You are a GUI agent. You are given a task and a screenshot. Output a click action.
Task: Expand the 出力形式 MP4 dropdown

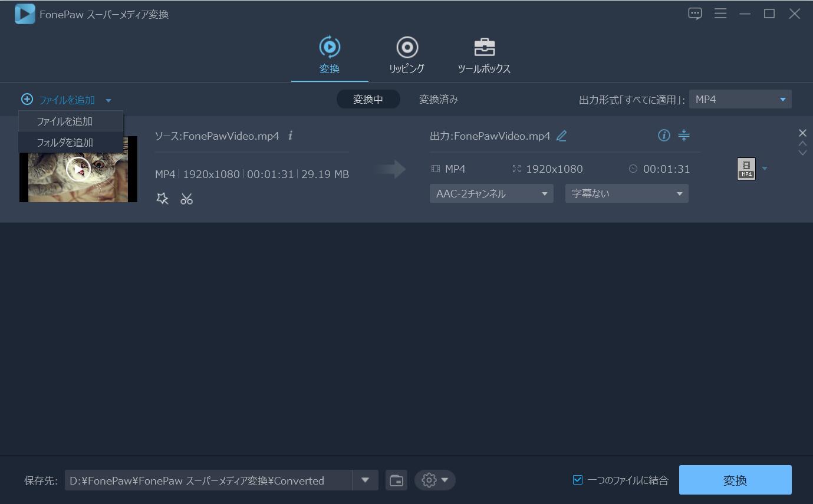click(x=740, y=100)
